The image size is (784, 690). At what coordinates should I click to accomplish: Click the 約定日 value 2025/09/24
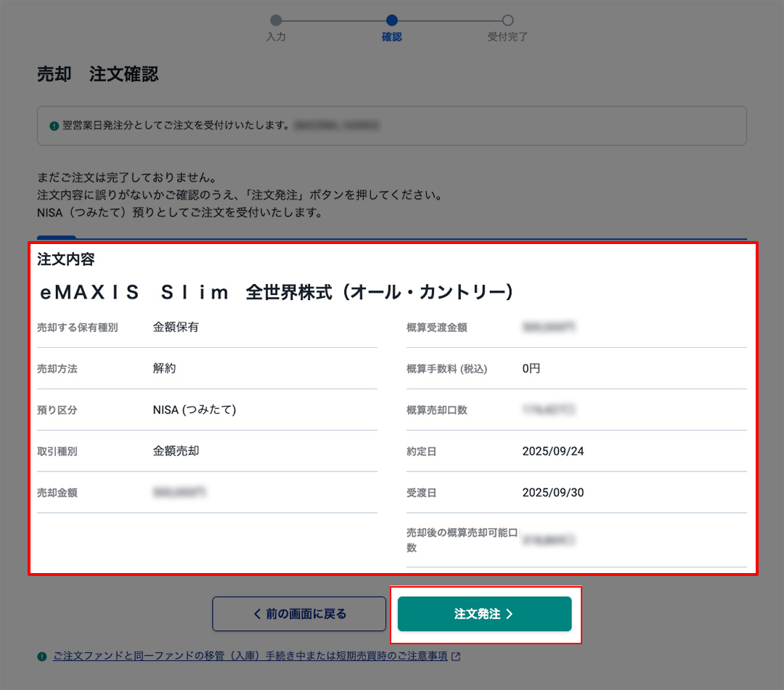[552, 451]
